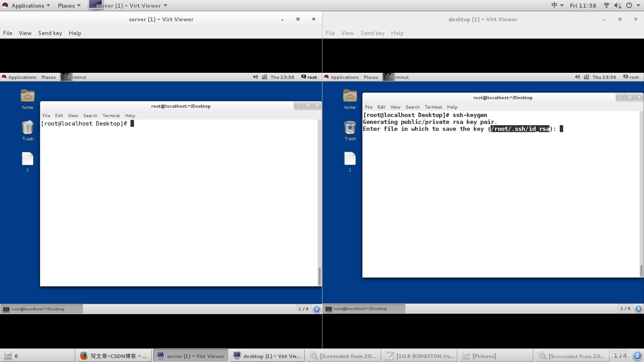Select the home folder icon on server desktop

(x=28, y=100)
